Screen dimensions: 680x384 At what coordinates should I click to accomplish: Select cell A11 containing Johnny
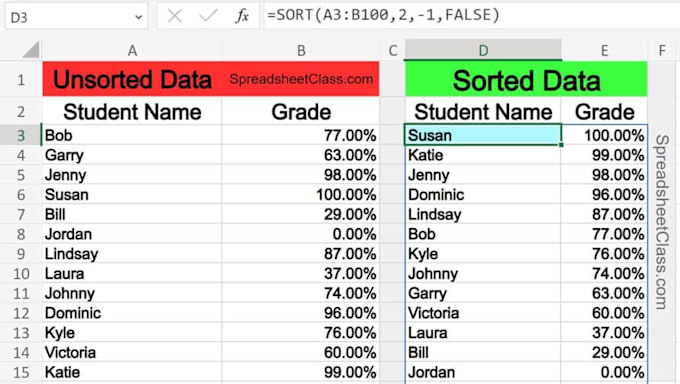(132, 293)
